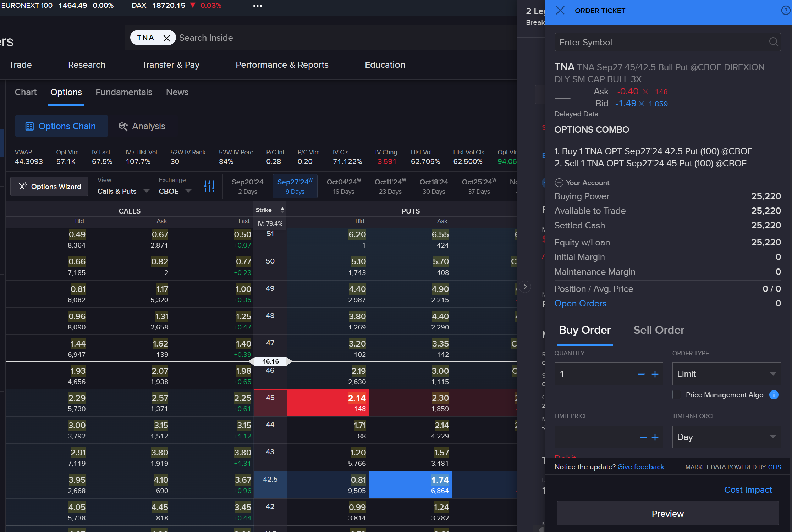Open the Education menu
Screen dimensions: 792x532
coord(385,65)
